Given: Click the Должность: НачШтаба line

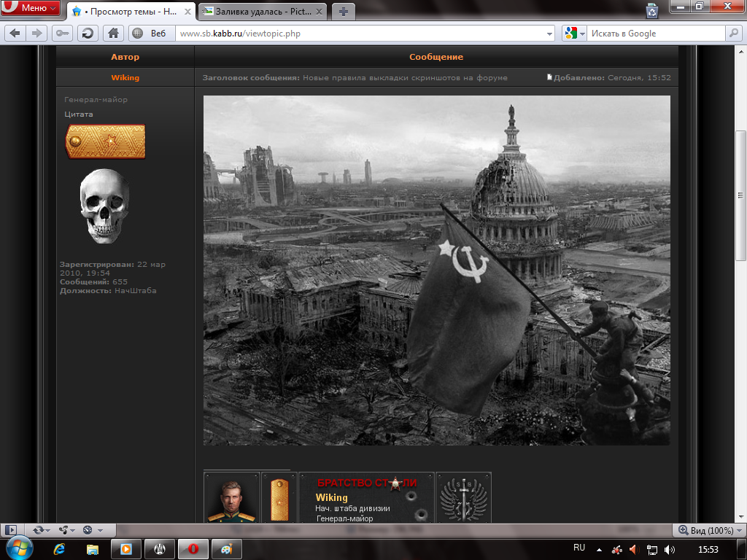Looking at the screenshot, I should pos(108,290).
